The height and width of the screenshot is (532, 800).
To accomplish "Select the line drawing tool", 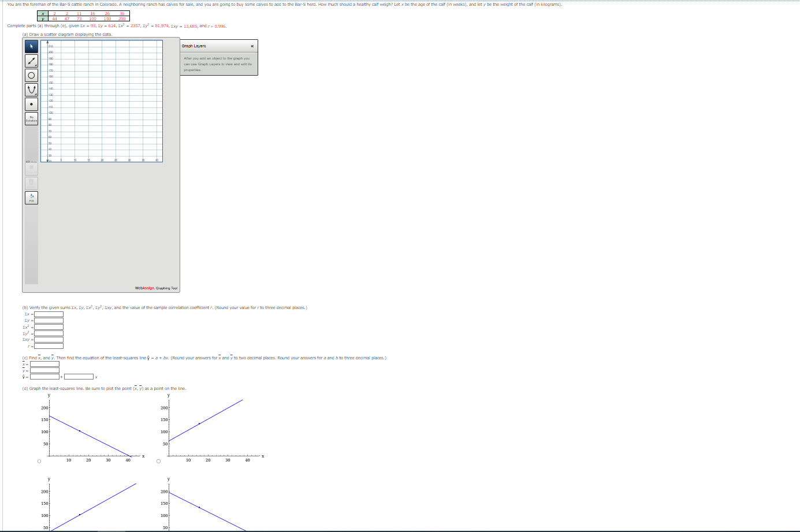I will click(31, 61).
